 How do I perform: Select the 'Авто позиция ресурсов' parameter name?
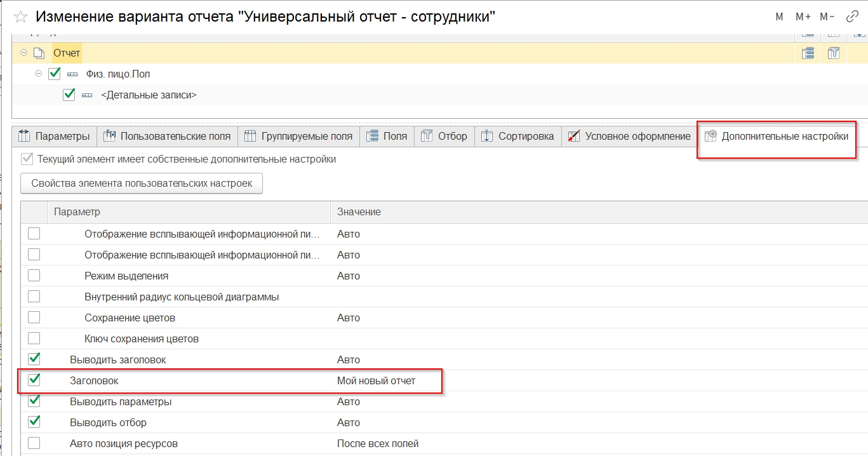[x=124, y=443]
